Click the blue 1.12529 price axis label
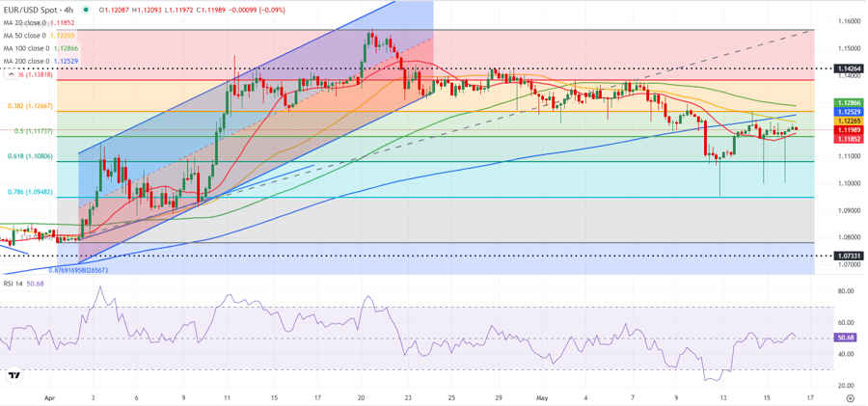This screenshot has width=868, height=406. (x=846, y=112)
